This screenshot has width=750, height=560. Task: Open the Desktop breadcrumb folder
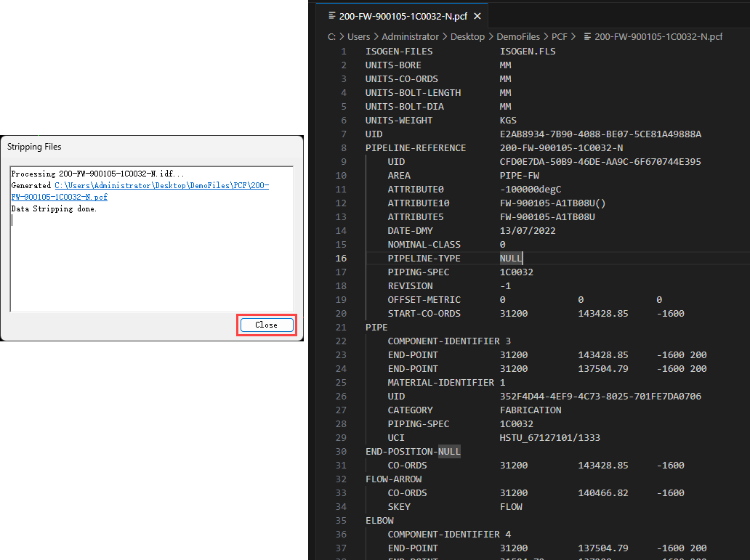tap(467, 36)
